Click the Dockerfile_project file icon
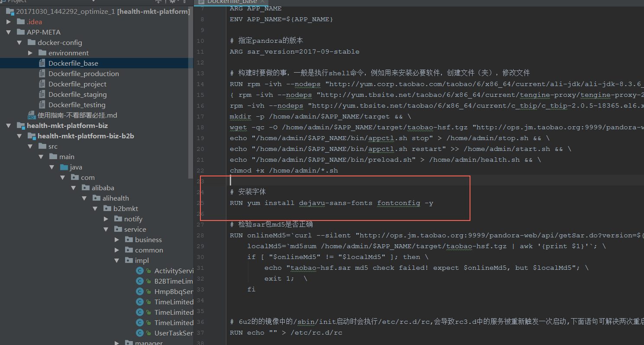Image resolution: width=644 pixels, height=345 pixels. (42, 84)
